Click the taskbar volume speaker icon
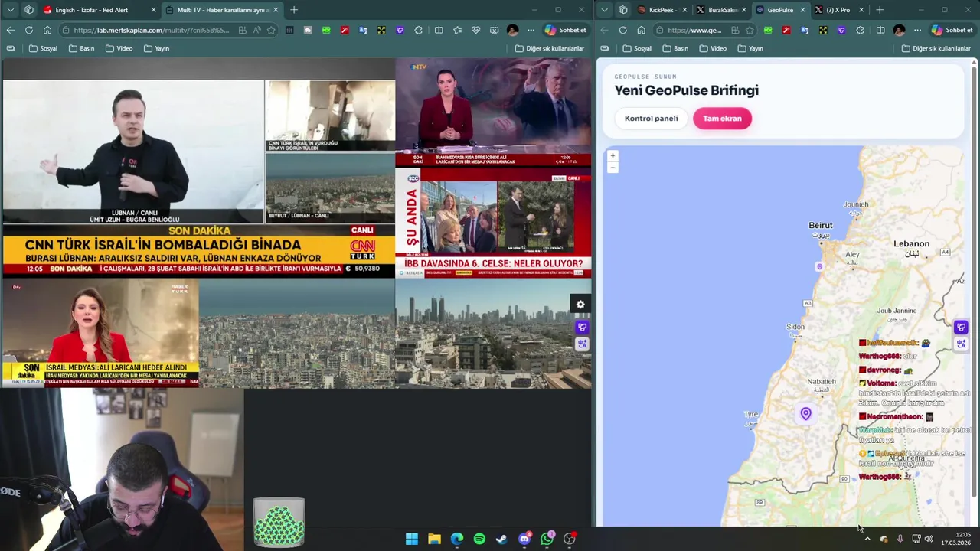Viewport: 980px width, 551px height. [x=929, y=539]
